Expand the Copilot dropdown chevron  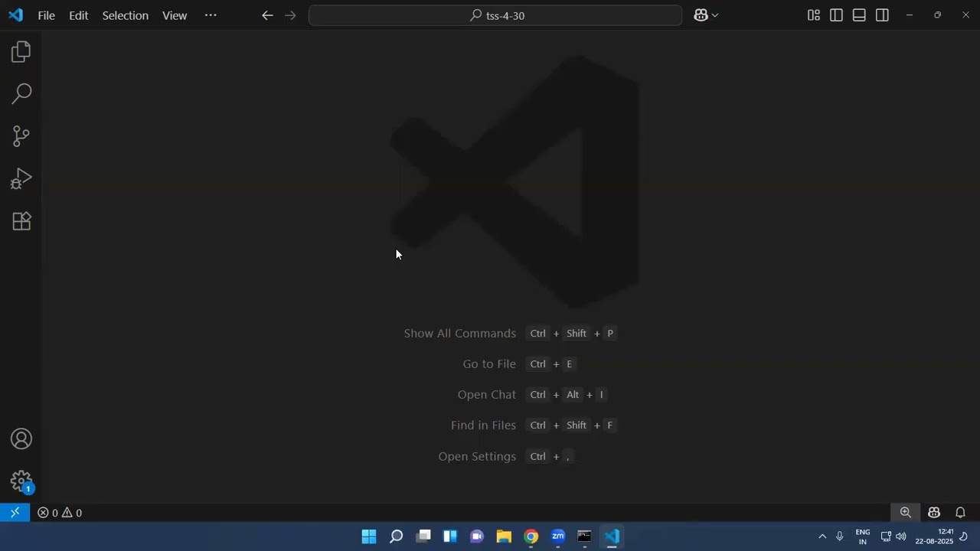715,15
